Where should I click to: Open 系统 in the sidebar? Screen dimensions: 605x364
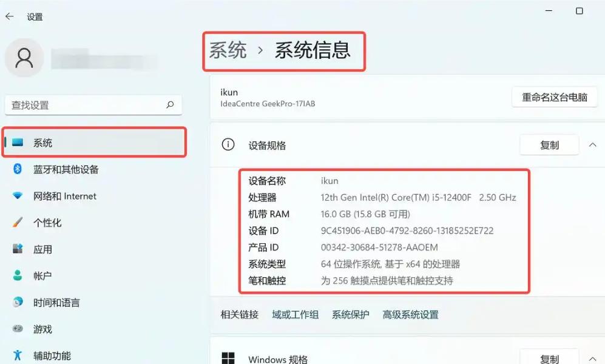point(94,143)
